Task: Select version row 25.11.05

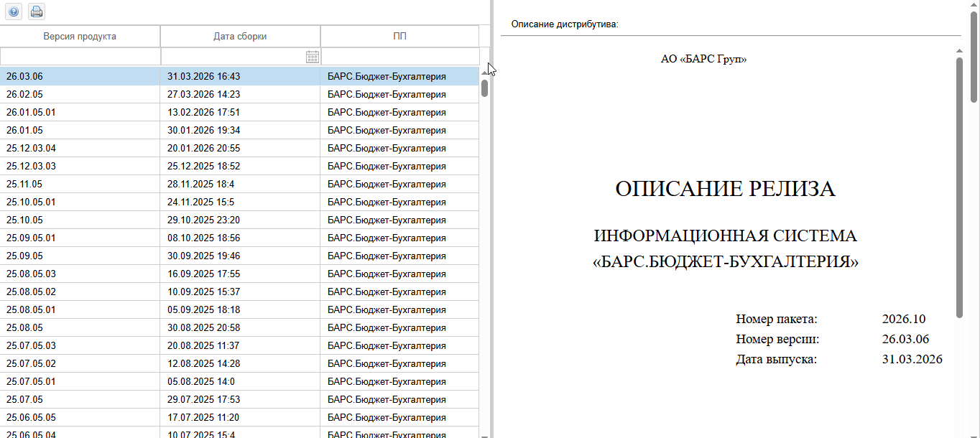Action: pyautogui.click(x=239, y=184)
